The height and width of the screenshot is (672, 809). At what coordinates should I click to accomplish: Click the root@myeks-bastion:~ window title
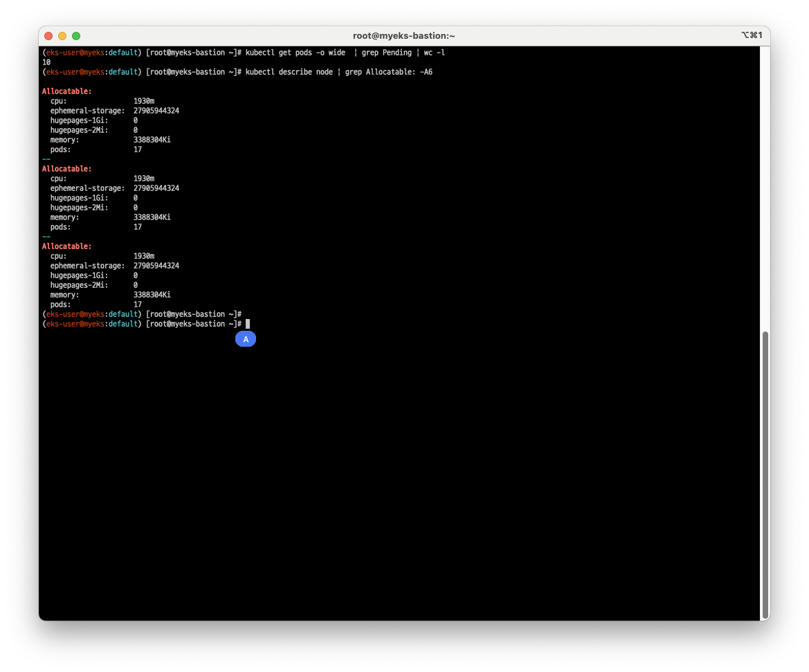tap(404, 35)
